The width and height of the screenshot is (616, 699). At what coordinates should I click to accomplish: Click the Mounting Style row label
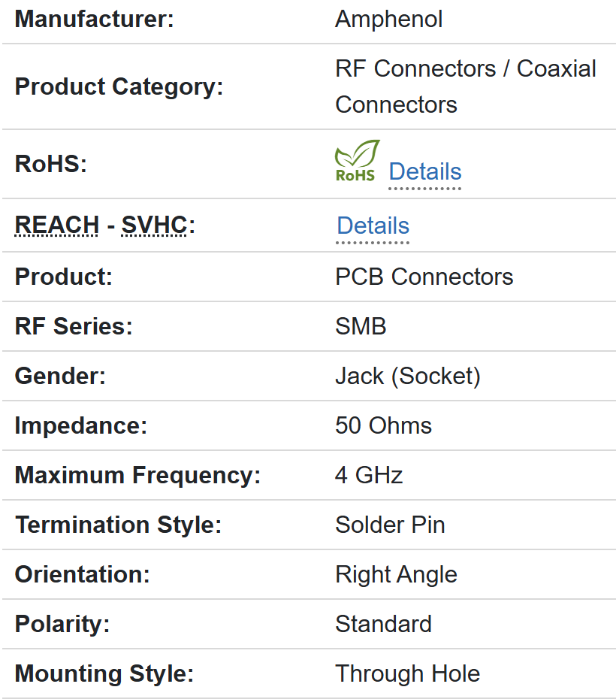pyautogui.click(x=104, y=673)
